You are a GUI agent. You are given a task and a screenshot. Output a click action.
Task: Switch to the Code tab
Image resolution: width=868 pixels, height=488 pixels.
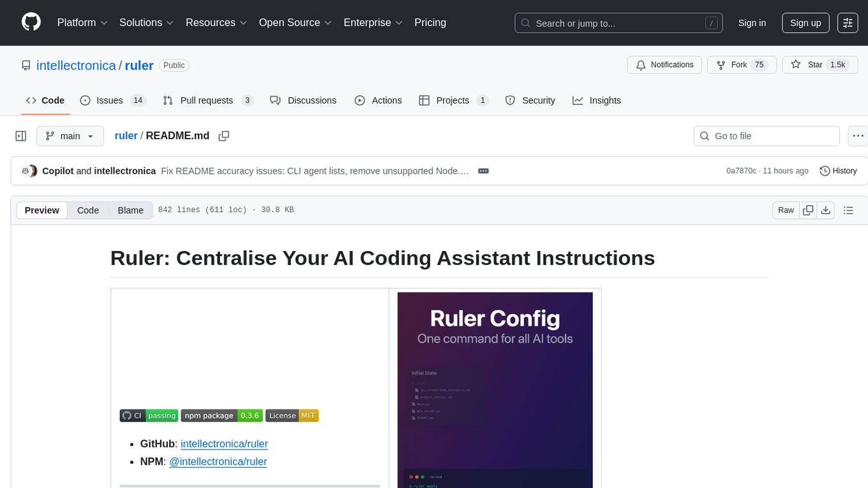click(45, 100)
